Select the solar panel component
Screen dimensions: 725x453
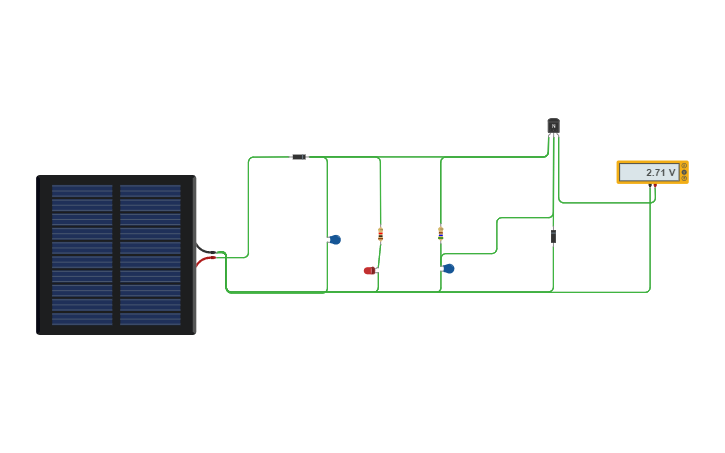click(116, 255)
